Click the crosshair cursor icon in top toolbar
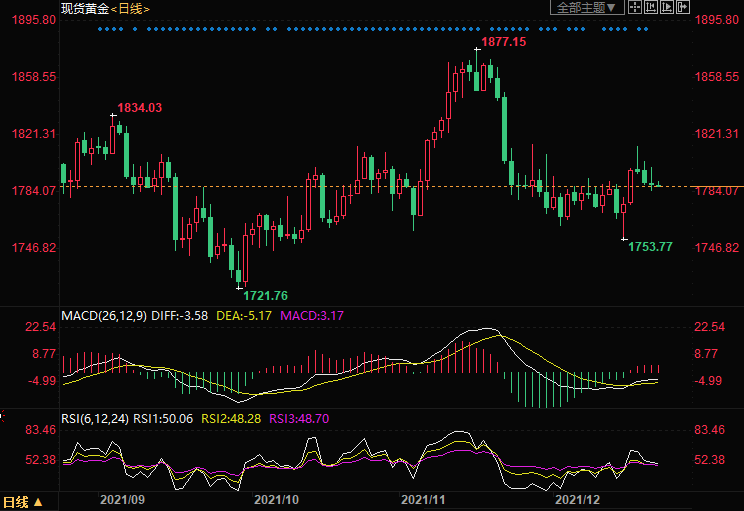The image size is (744, 511). point(636,8)
